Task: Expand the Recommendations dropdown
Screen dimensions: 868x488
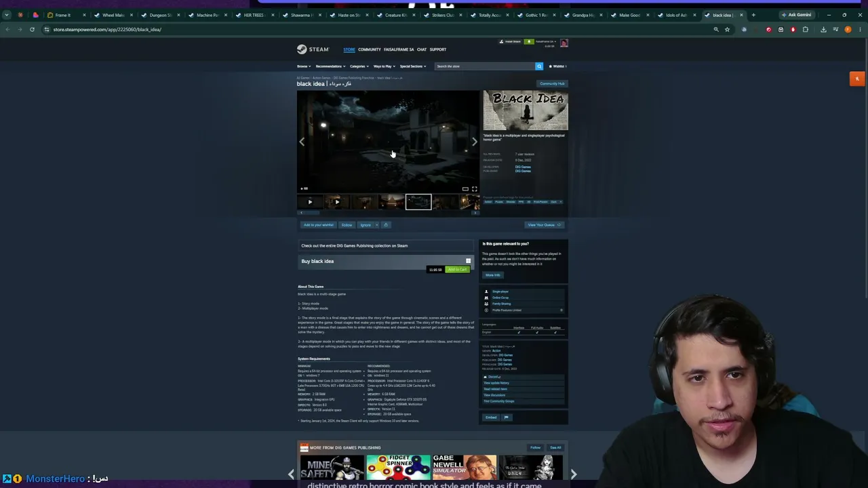Action: pos(330,66)
